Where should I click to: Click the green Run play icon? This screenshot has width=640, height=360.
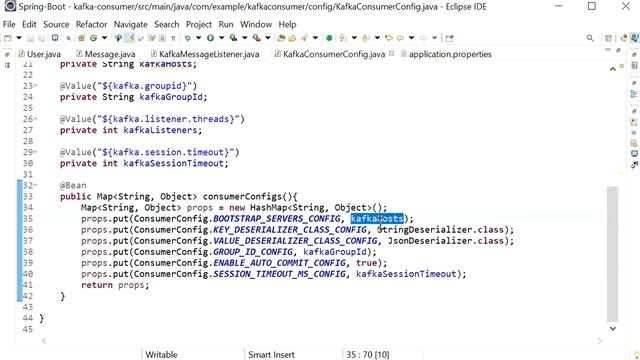(x=210, y=38)
